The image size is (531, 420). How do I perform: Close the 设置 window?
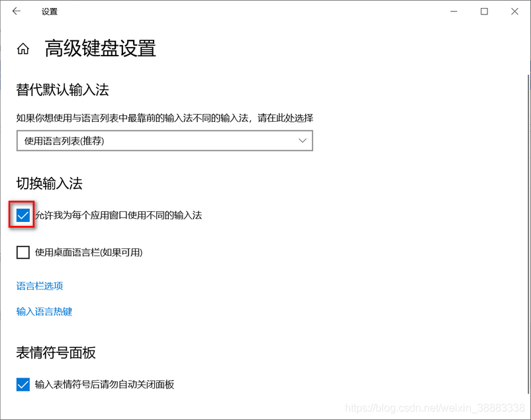point(514,11)
